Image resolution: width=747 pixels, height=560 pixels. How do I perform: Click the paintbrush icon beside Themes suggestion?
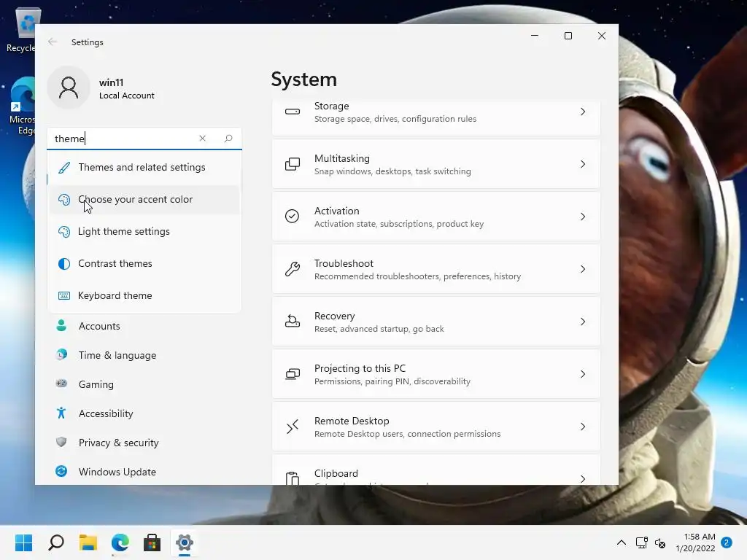(x=64, y=167)
